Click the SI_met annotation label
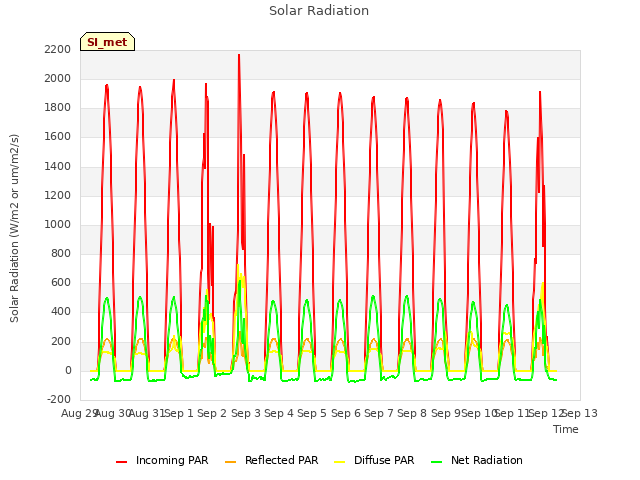Image resolution: width=640 pixels, height=480 pixels. pos(107,42)
